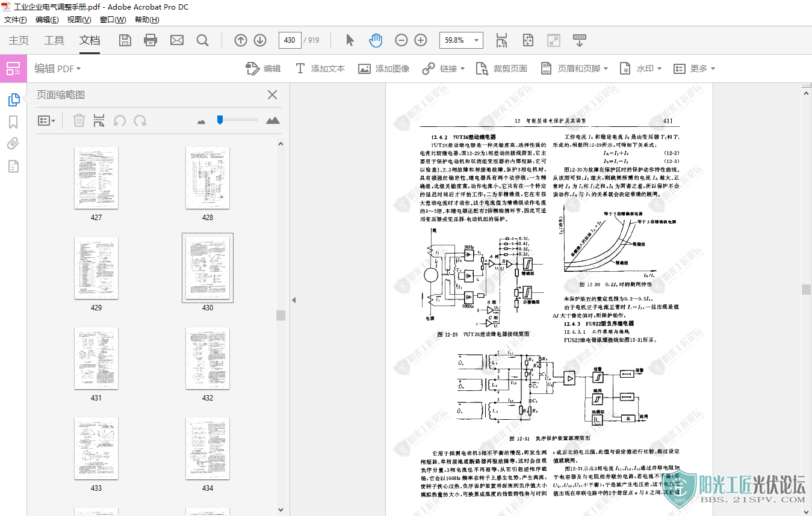The width and height of the screenshot is (812, 516).
Task: Click the 添加文本 button
Action: pos(320,69)
